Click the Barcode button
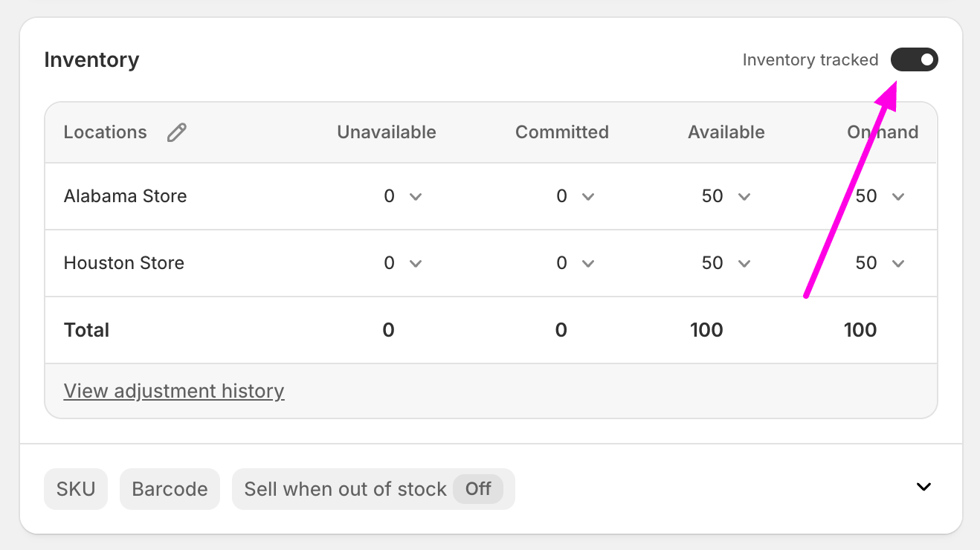This screenshot has width=980, height=550. pyautogui.click(x=170, y=489)
